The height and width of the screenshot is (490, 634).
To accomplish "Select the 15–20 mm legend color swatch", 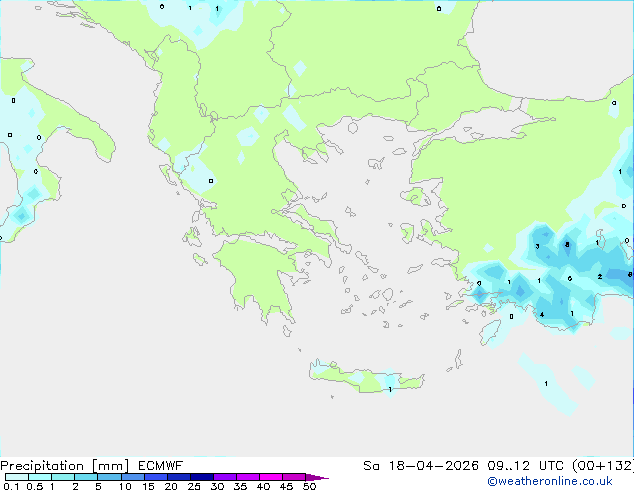I will tap(155, 477).
